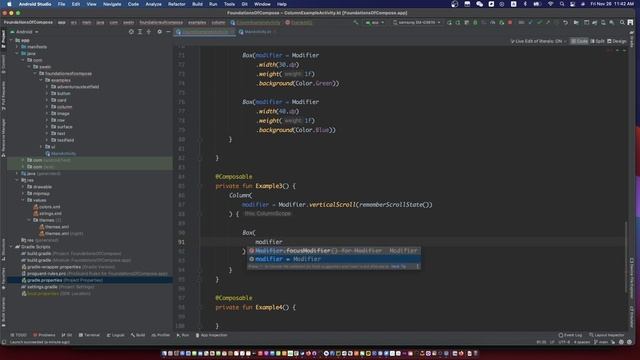Hide the Project panel with the minus icon
The image size is (640, 360).
click(168, 32)
